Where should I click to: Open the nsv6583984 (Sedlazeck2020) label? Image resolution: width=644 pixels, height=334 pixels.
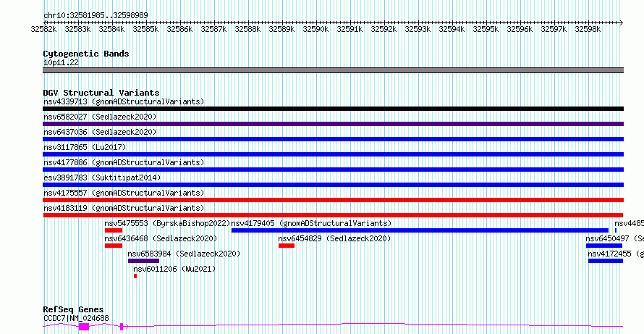184,254
